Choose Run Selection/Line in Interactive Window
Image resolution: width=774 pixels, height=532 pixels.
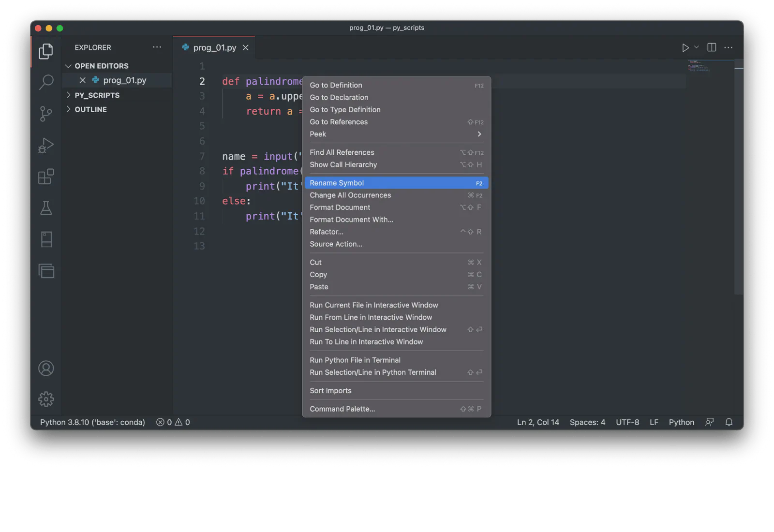pos(396,329)
